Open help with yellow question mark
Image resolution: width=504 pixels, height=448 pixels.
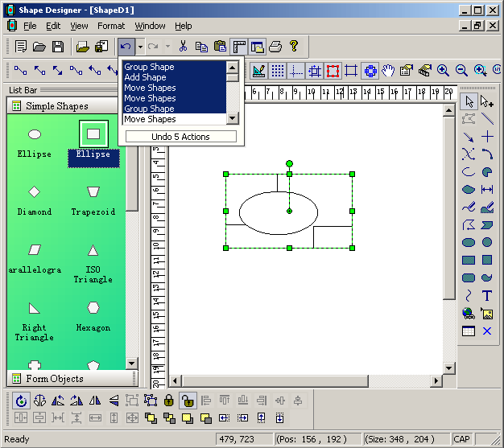294,47
